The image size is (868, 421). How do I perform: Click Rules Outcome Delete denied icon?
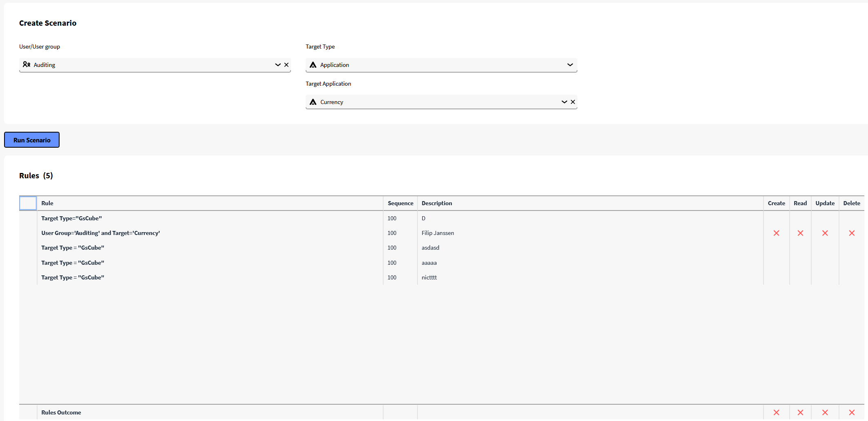pyautogui.click(x=852, y=412)
